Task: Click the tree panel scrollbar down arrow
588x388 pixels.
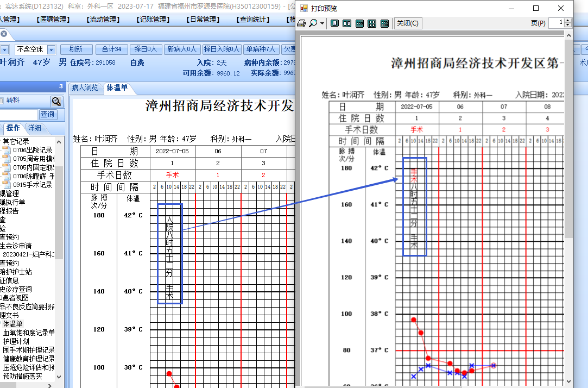Action: click(59, 377)
